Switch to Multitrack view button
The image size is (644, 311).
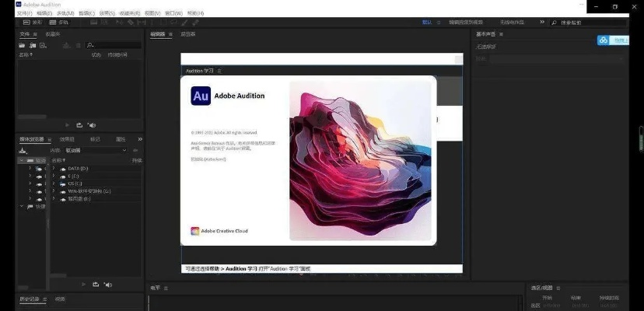tap(58, 22)
